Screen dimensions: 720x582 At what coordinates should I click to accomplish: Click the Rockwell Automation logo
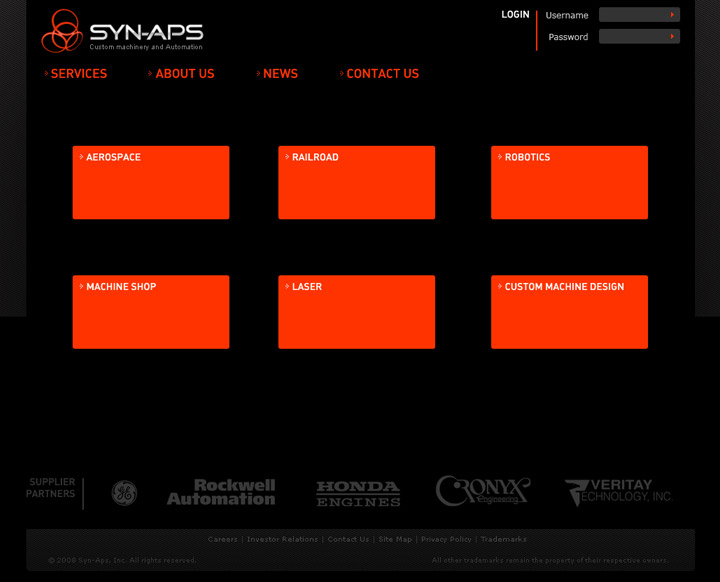(x=220, y=492)
